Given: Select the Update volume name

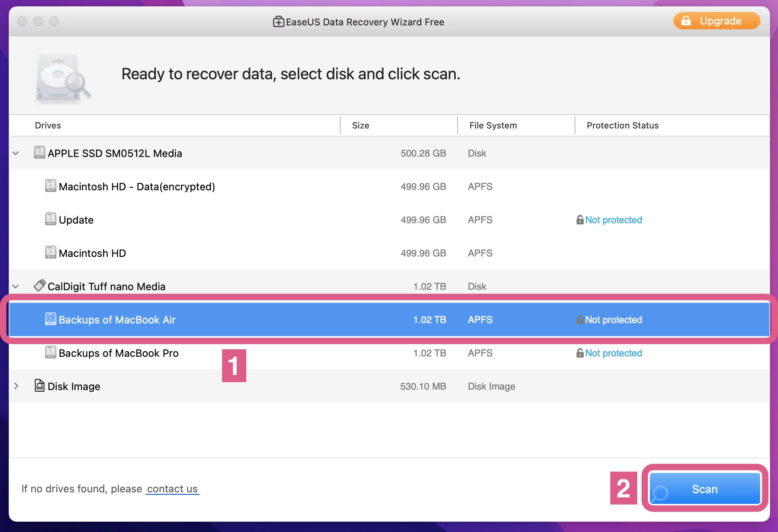Looking at the screenshot, I should [76, 220].
